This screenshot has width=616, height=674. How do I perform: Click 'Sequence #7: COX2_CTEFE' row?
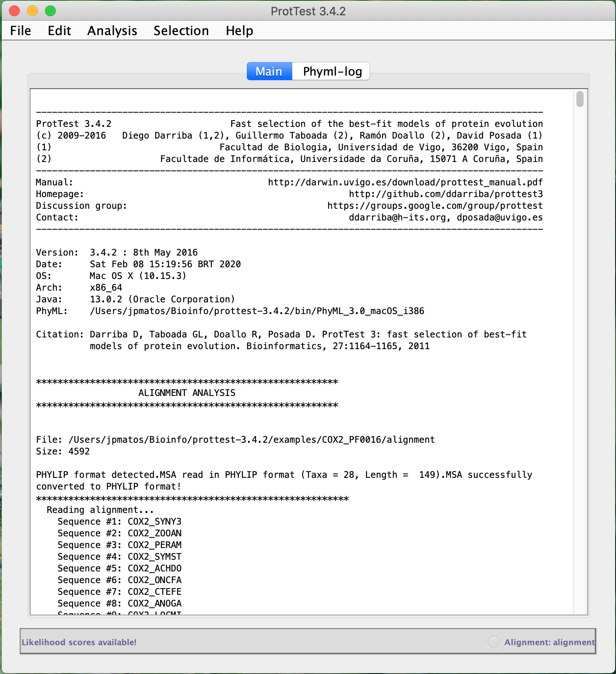click(120, 592)
